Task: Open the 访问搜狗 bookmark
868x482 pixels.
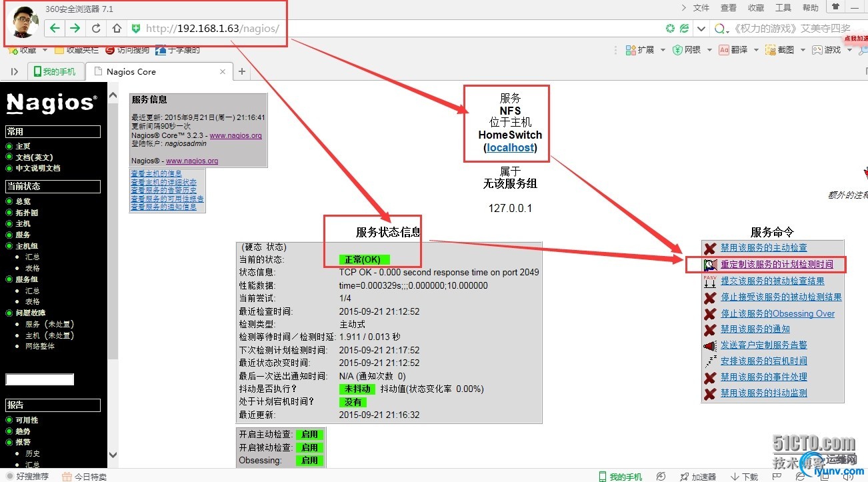Action: [127, 50]
